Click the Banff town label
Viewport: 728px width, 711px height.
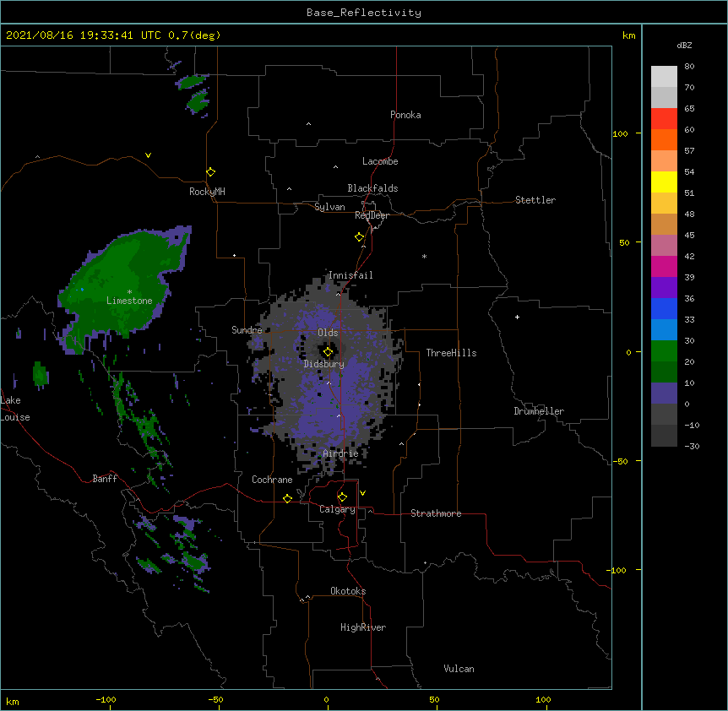(105, 479)
